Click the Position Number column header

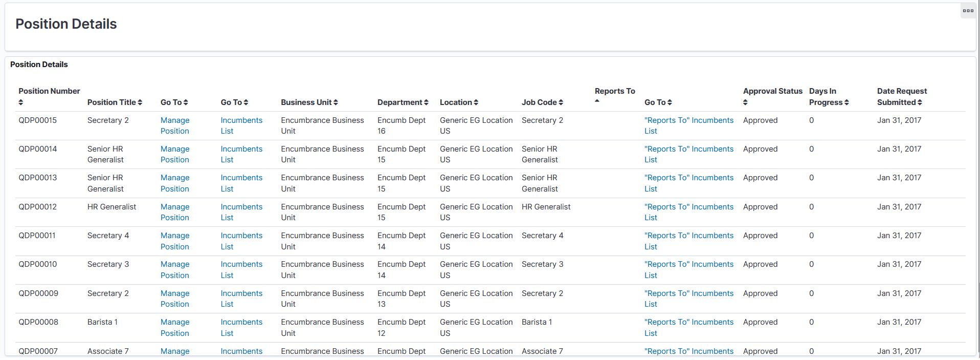49,91
